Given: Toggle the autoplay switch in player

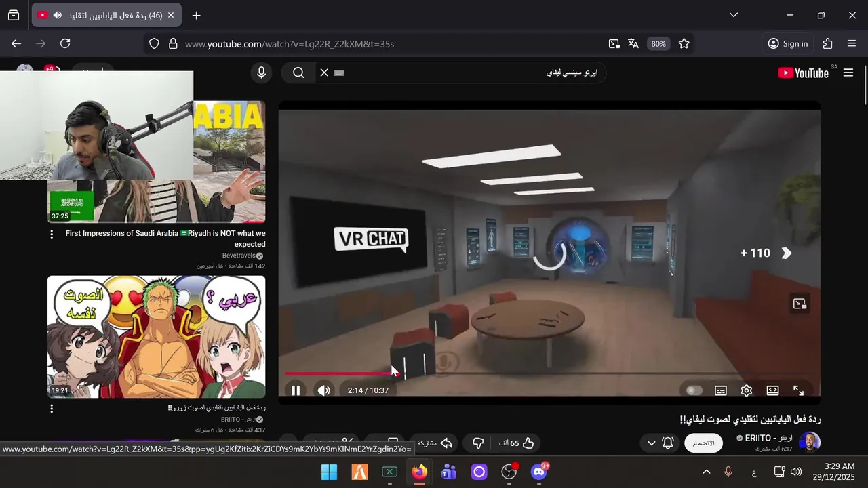Looking at the screenshot, I should [692, 390].
